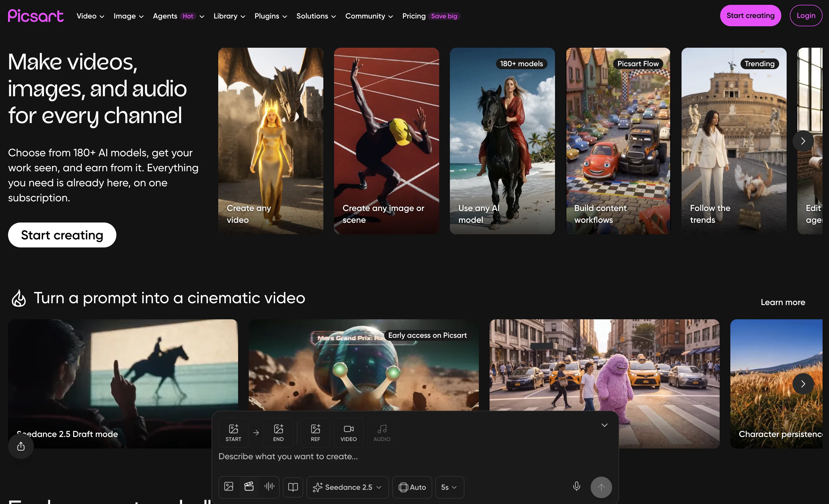Click the flame icon beside cinematic heading

pos(19,298)
